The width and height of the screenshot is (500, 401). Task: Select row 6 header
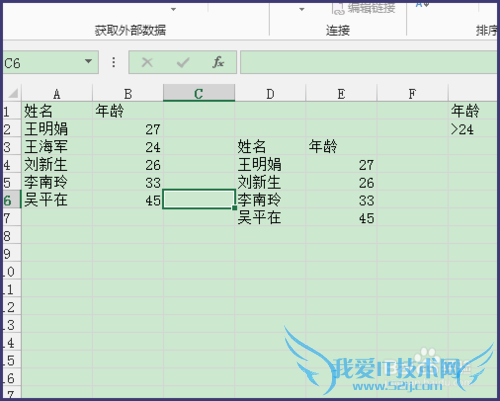(x=12, y=200)
